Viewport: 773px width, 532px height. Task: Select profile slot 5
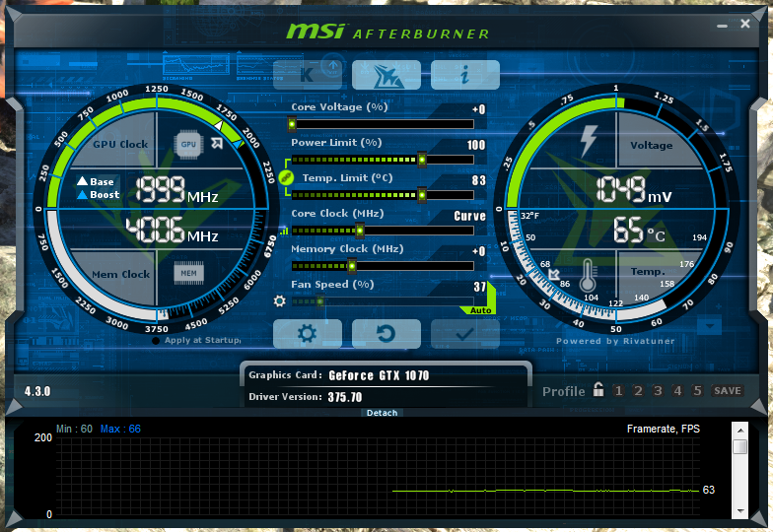point(698,390)
